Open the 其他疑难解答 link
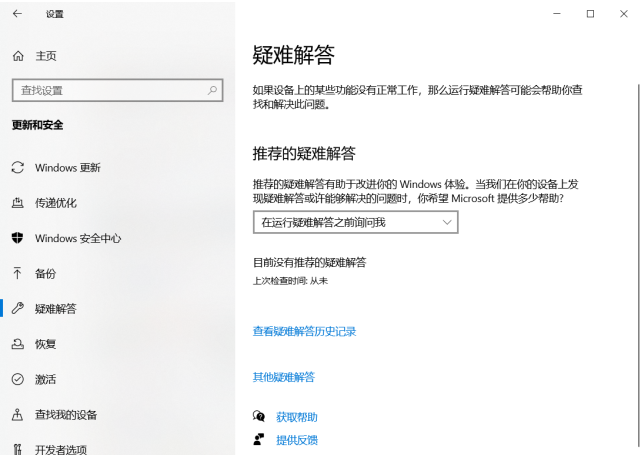This screenshot has width=643, height=455. [284, 377]
